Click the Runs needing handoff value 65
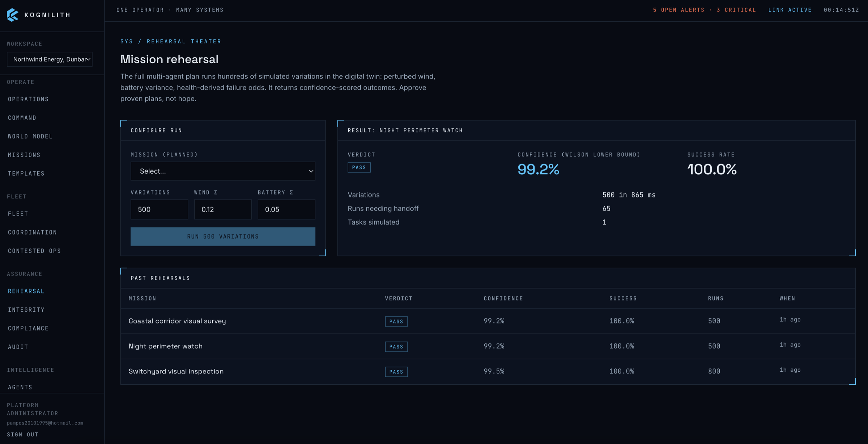 tap(607, 209)
